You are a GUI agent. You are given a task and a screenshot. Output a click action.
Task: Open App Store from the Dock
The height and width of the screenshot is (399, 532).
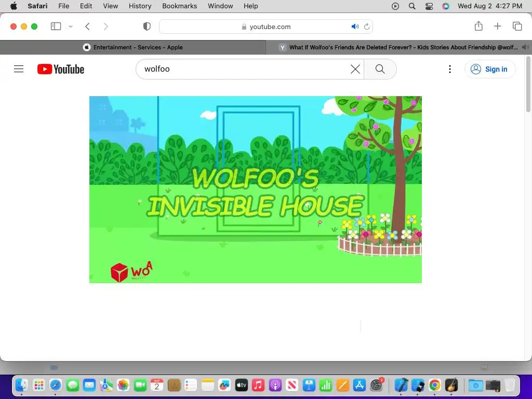[360, 385]
